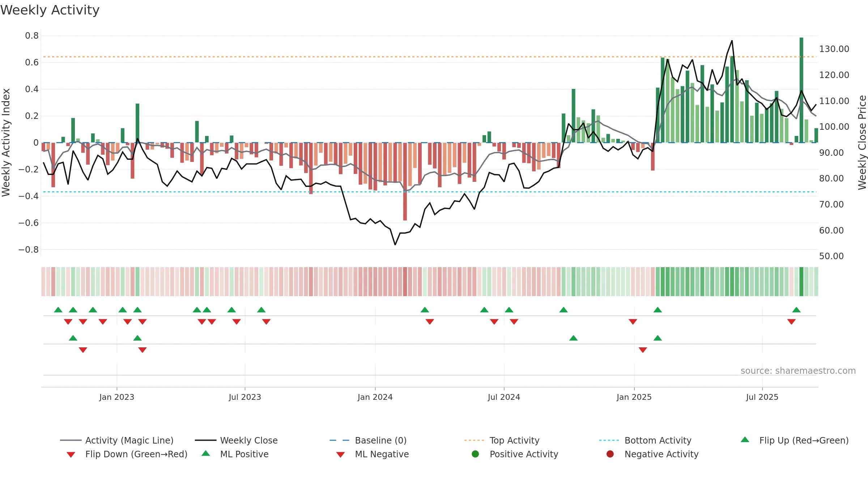Click the ML Positive marker between Jul 2024 and Jan 2025
The height and width of the screenshot is (488, 868).
pyautogui.click(x=573, y=338)
